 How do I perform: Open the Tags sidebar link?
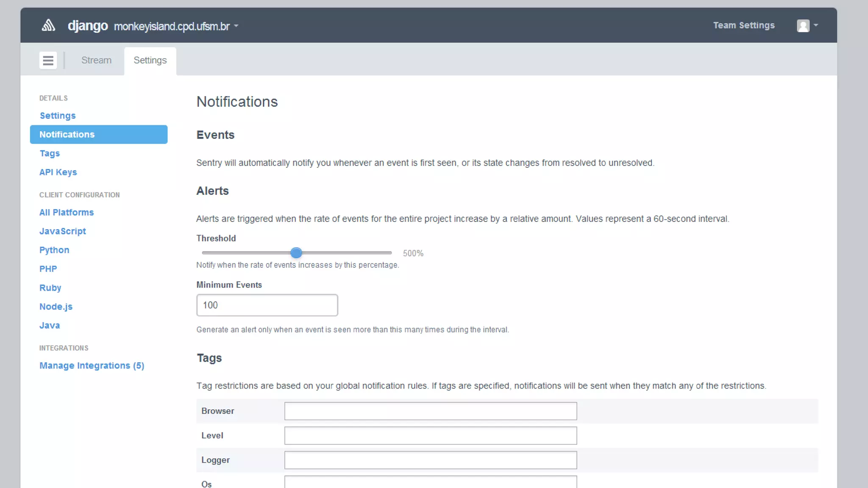[x=50, y=153]
